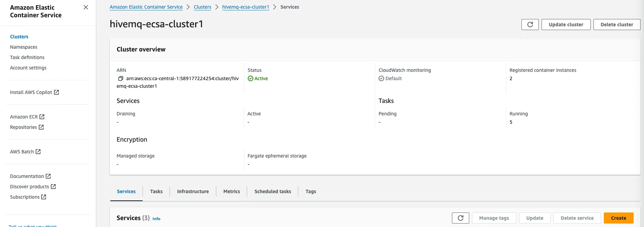Click external link icon beside Repositories
The height and width of the screenshot is (227, 644).
(x=41, y=127)
